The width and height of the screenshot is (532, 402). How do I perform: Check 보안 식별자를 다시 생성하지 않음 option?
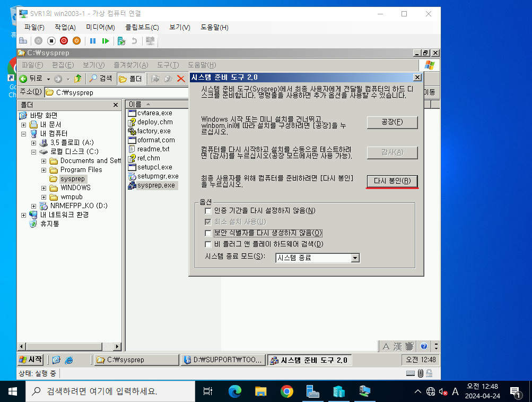pyautogui.click(x=208, y=233)
